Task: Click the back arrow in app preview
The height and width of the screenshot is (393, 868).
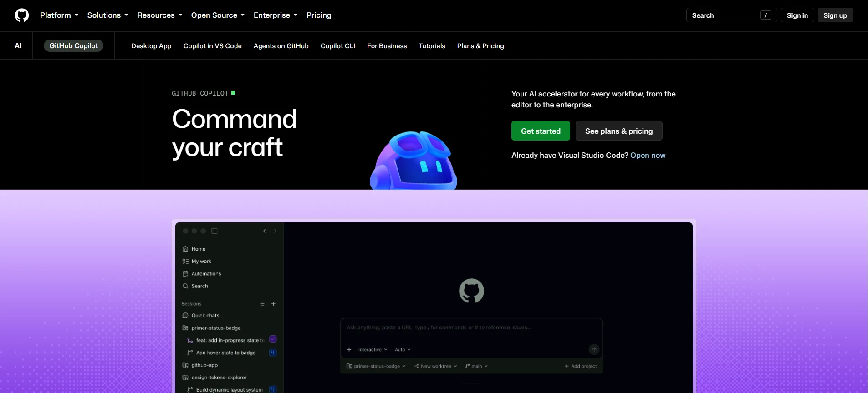Action: pos(265,231)
